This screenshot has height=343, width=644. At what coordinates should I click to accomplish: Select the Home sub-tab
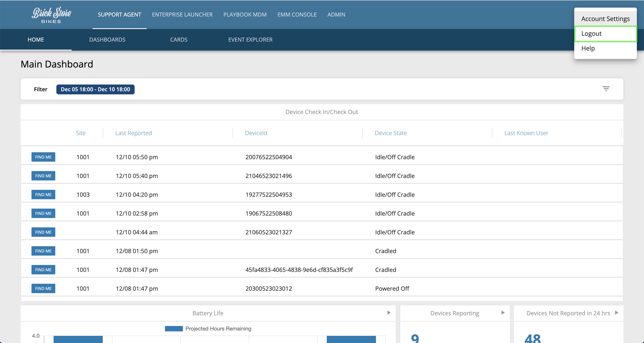coord(36,40)
